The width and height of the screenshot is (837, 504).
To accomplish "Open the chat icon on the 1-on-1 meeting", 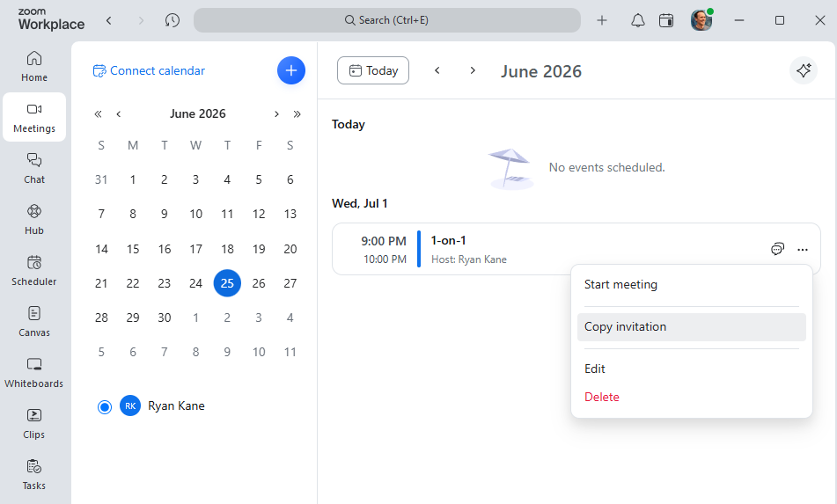I will tap(778, 249).
